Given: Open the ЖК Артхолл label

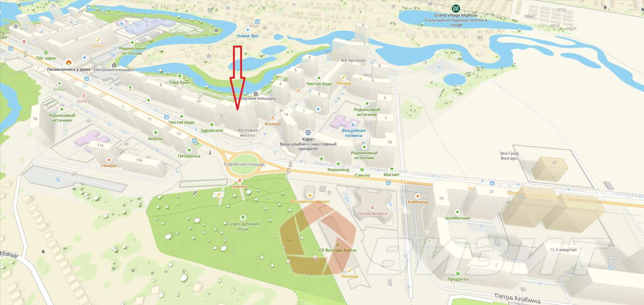Looking at the screenshot, I should (x=353, y=61).
